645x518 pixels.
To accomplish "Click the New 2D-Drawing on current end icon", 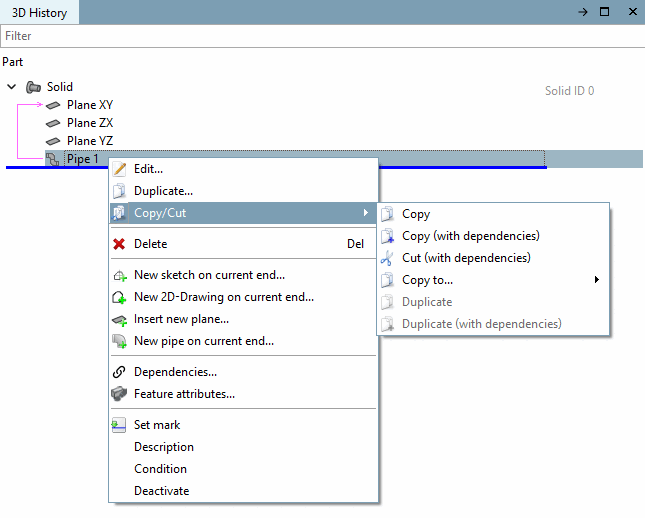I will pyautogui.click(x=119, y=297).
